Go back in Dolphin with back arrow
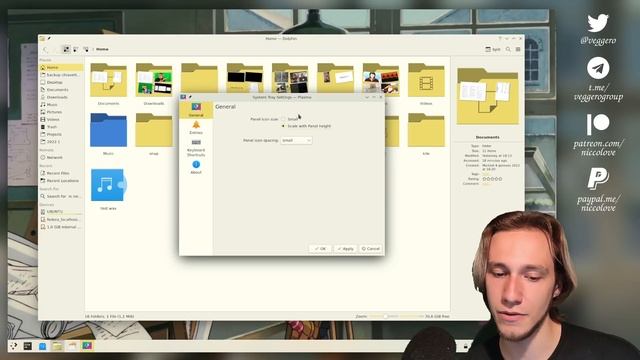Screen dimensions: 640x360 coord(45,49)
